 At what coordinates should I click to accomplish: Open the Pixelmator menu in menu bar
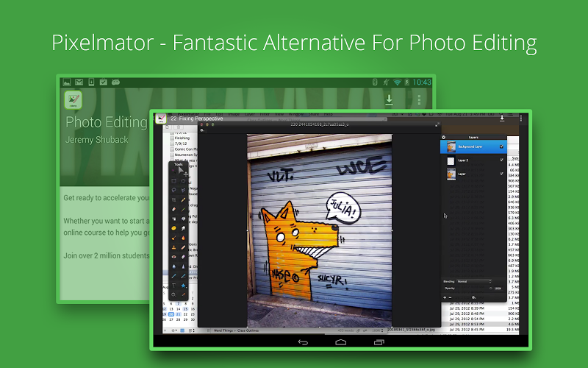pyautogui.click(x=188, y=114)
